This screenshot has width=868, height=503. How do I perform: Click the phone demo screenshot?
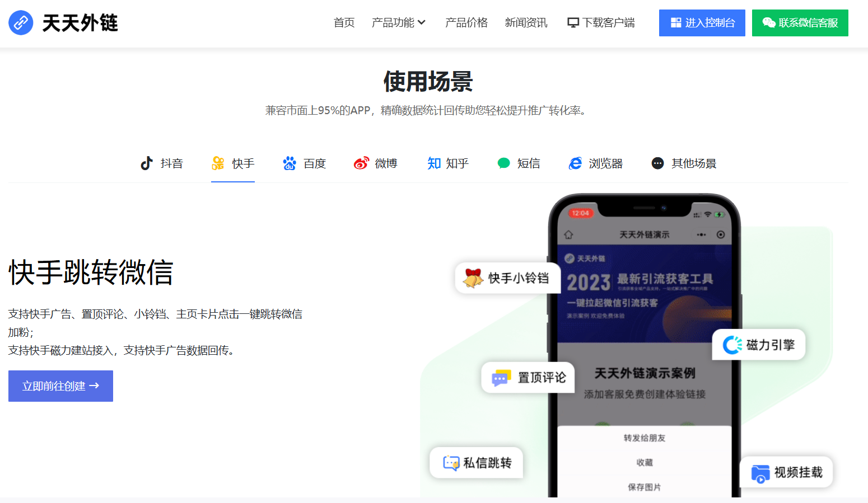tap(644, 336)
